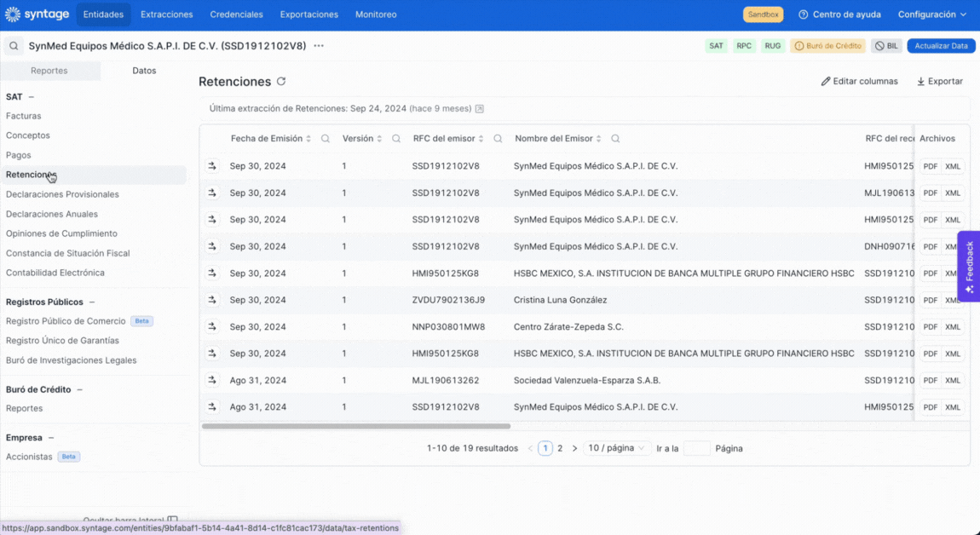
Task: Download XML for Centro Zárate-Zepeda row
Action: (x=953, y=327)
